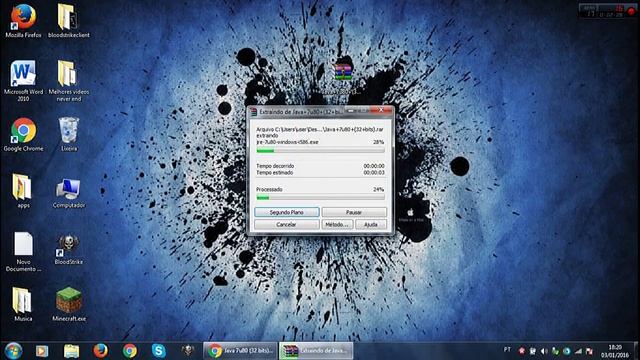Open the Windows Start orb
Screen dimensions: 640x360
coord(13,351)
